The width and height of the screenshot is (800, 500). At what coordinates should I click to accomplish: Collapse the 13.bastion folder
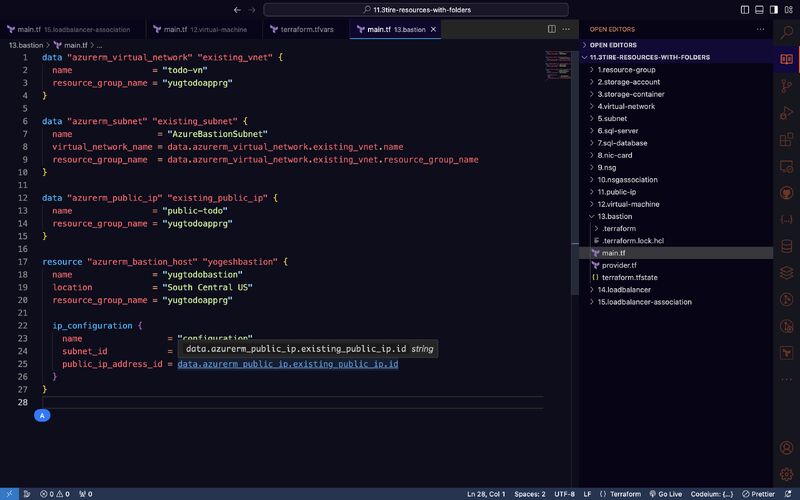614,216
